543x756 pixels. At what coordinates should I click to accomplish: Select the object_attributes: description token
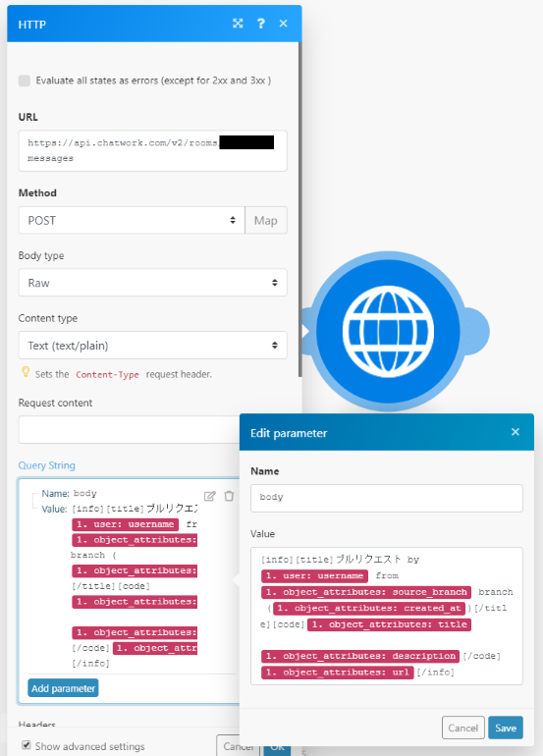(x=360, y=656)
